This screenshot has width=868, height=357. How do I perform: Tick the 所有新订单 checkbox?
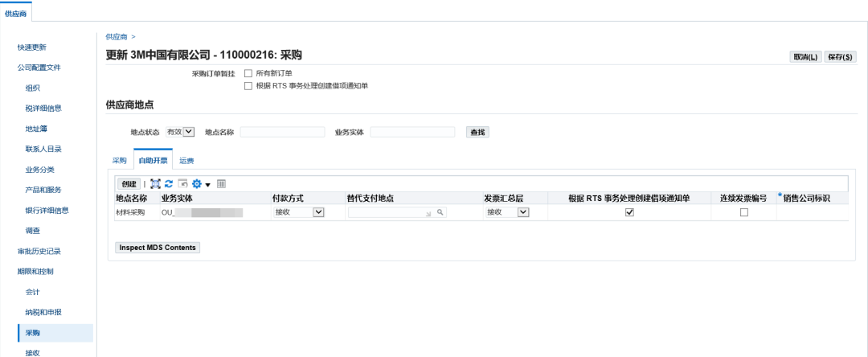point(248,73)
